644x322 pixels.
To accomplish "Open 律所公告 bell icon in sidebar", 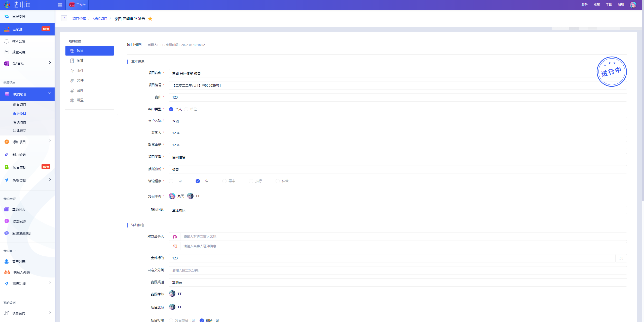I will point(7,41).
